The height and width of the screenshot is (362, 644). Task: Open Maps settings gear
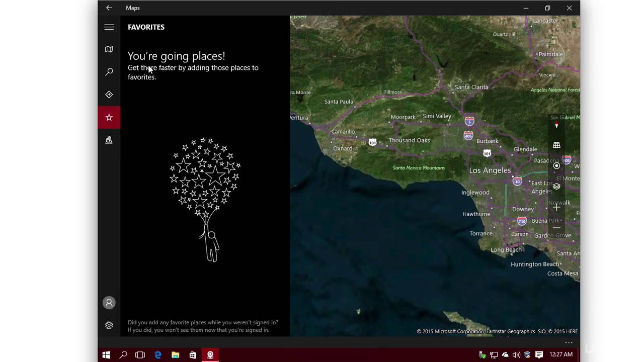(x=109, y=325)
